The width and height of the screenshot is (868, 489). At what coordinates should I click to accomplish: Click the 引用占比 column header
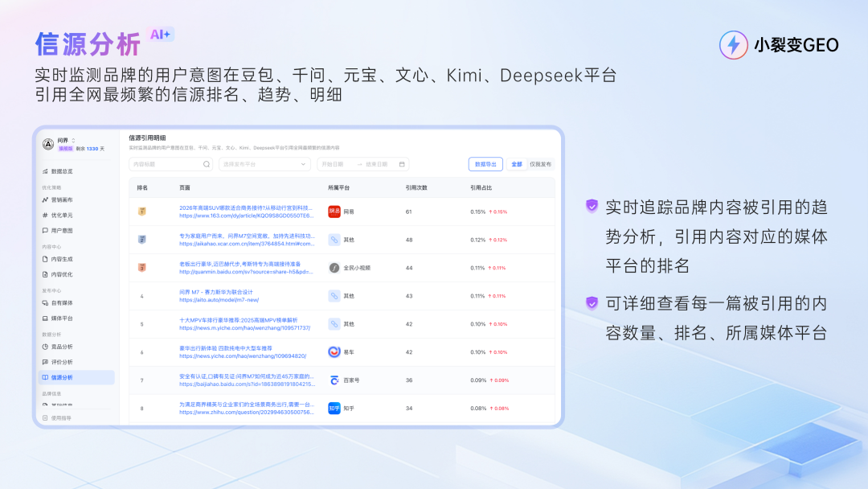click(481, 187)
